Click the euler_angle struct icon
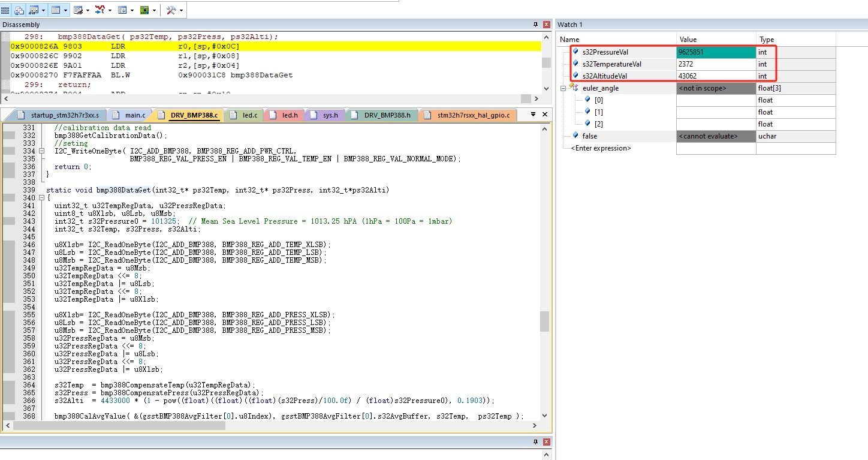Viewport: 868px width, 460px height. coord(574,88)
